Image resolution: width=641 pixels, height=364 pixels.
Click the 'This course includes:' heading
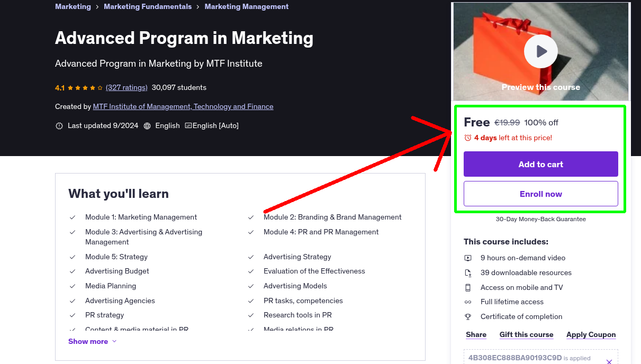click(x=506, y=242)
